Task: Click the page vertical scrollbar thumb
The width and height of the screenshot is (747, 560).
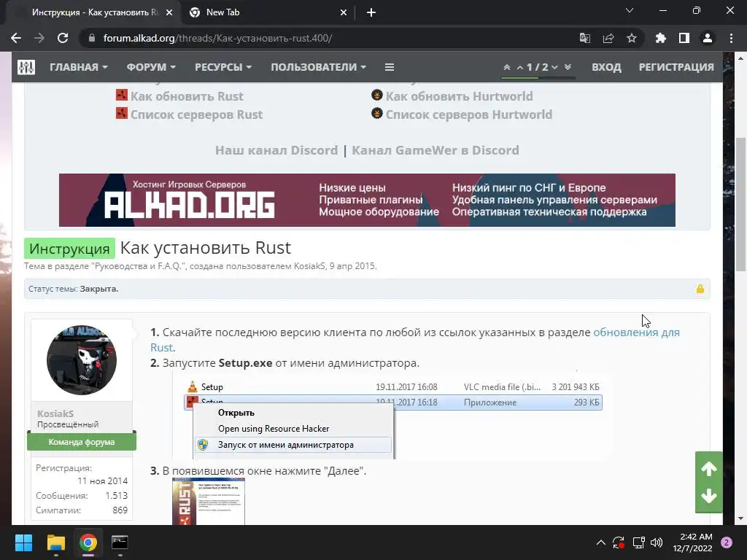Action: point(740,204)
